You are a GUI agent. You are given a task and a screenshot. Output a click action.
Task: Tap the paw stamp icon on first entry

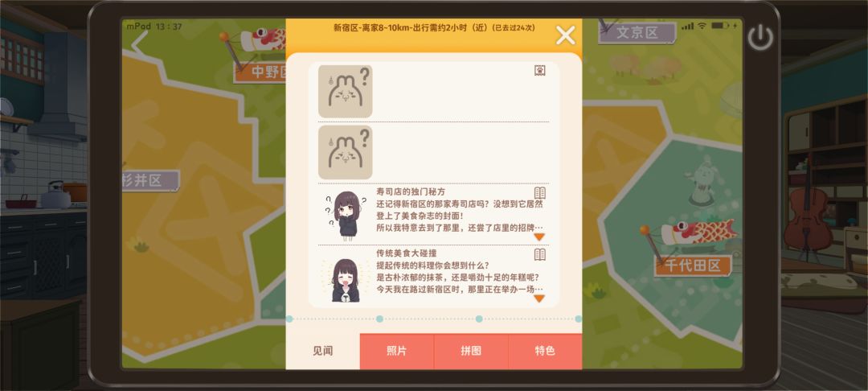[540, 70]
